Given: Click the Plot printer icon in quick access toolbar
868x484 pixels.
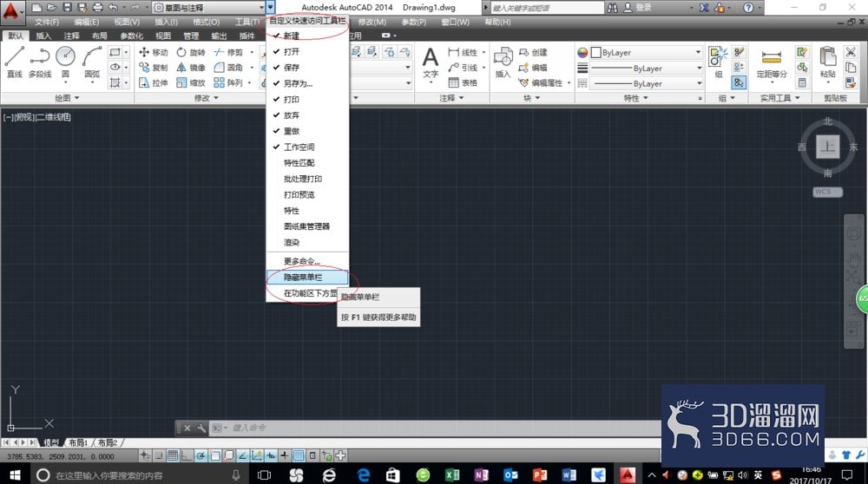Looking at the screenshot, I should [97, 7].
